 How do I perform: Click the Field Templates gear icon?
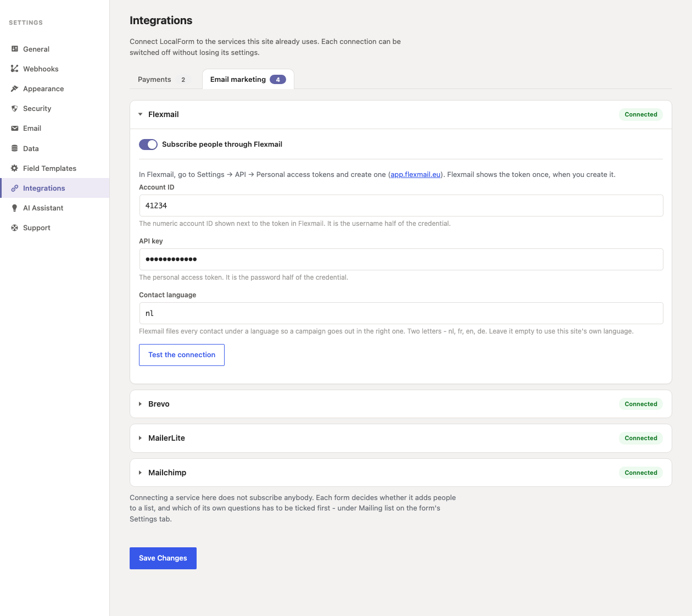[x=15, y=168]
